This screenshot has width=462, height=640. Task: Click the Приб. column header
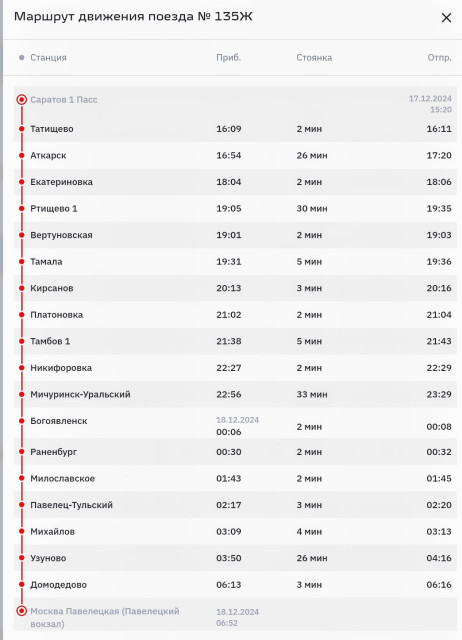(x=229, y=58)
